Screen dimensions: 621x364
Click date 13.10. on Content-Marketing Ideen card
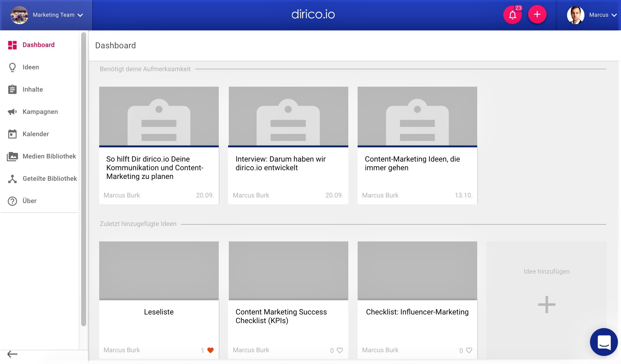[464, 195]
